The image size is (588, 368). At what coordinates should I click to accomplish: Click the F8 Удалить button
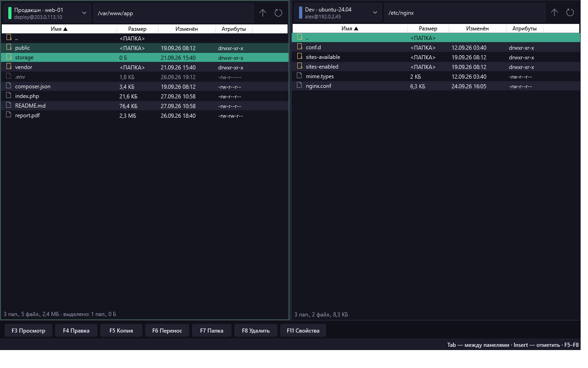tap(256, 330)
